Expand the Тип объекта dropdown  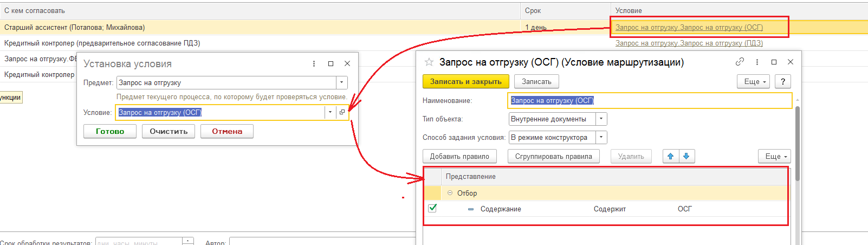(601, 119)
